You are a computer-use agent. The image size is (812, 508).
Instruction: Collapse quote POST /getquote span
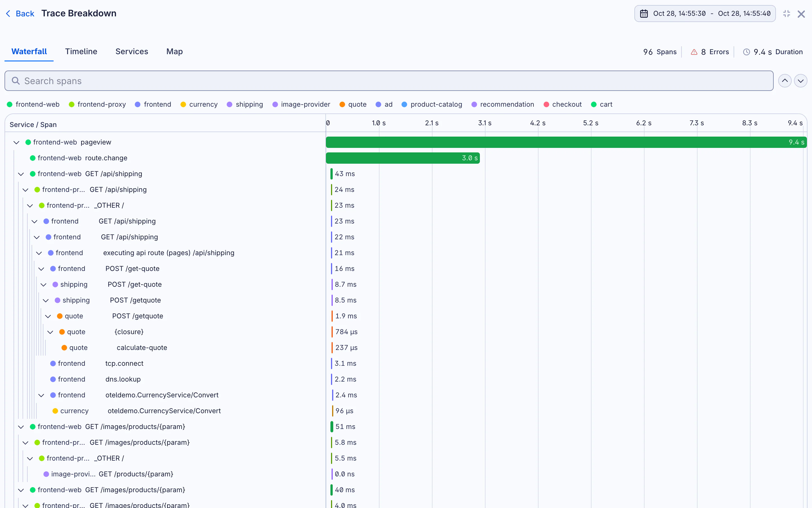tap(48, 316)
